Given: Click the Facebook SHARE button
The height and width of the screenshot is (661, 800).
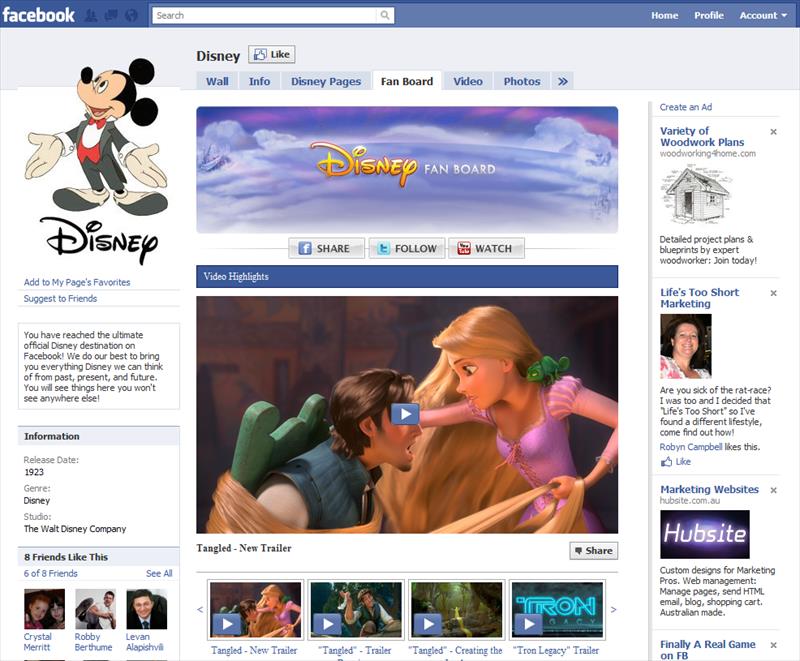Looking at the screenshot, I should (326, 248).
